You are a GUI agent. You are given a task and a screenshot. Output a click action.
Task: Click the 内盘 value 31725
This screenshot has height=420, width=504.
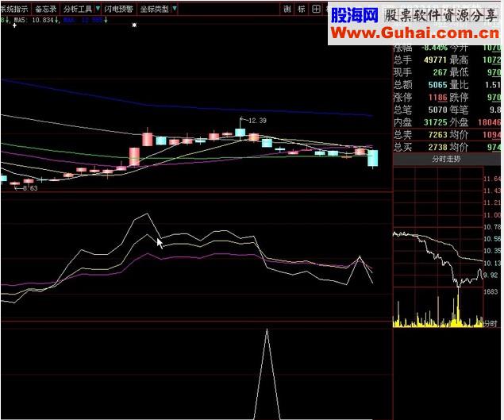pos(435,122)
